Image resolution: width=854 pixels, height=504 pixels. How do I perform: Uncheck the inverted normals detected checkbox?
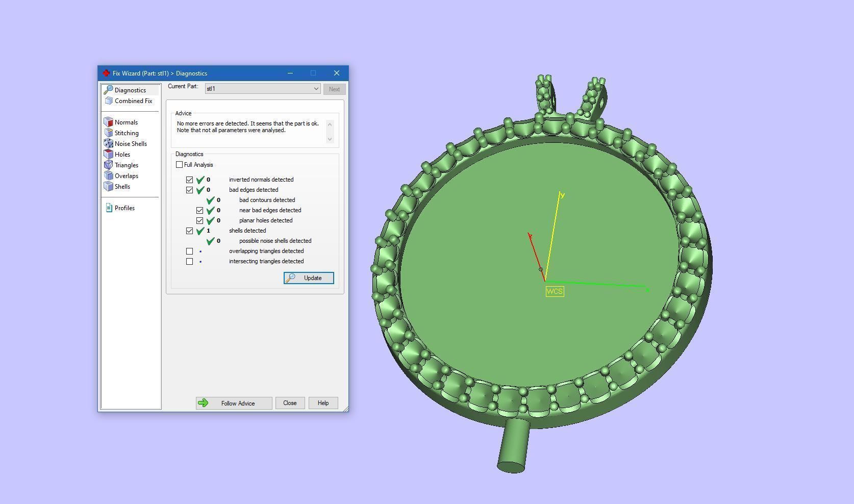point(190,180)
